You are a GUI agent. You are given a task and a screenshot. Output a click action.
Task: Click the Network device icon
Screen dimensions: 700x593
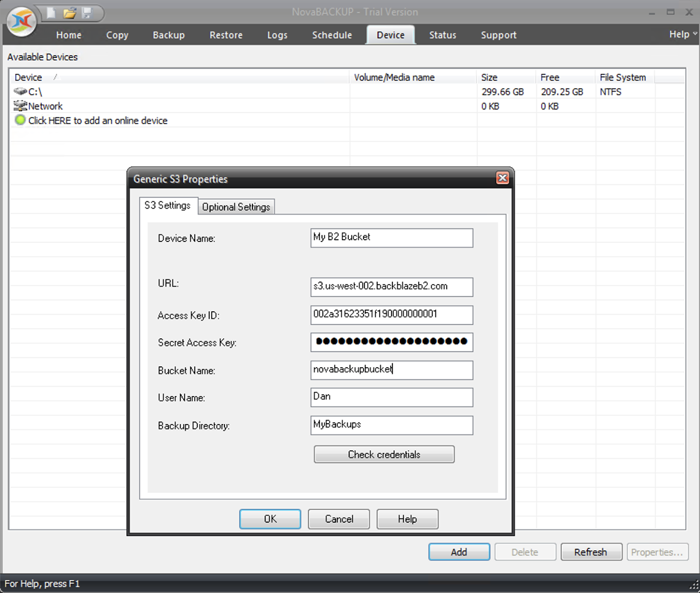(20, 106)
